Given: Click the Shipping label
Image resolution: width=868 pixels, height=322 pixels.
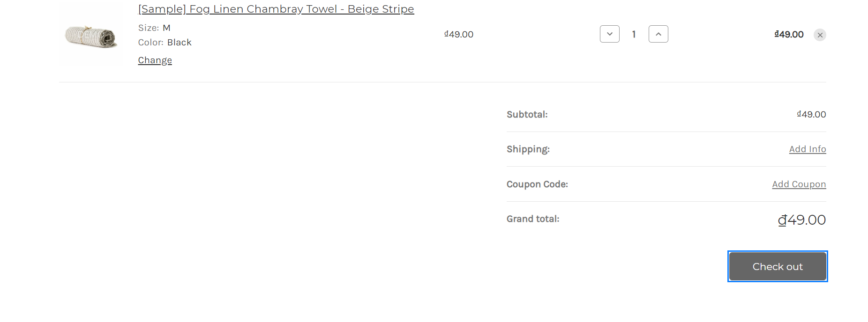Looking at the screenshot, I should tap(528, 149).
